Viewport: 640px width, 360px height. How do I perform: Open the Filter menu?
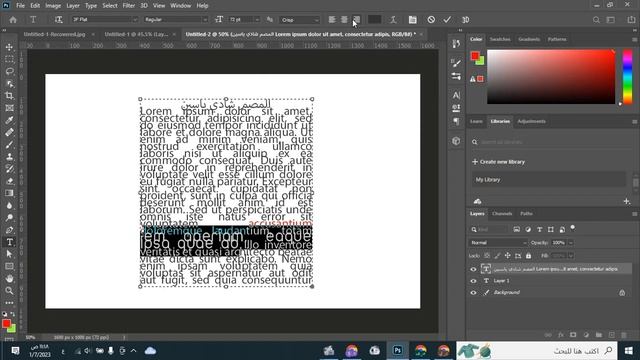[x=129, y=6]
